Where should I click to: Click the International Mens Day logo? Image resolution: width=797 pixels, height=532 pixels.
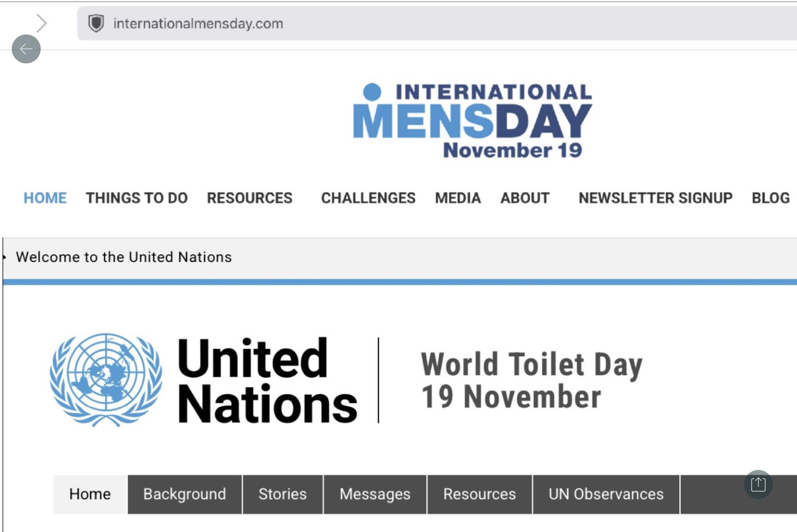473,121
